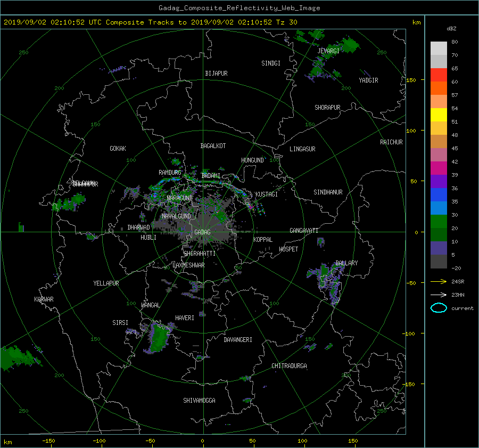Viewport: 479px width, 448px height.
Task: Select the BALLARY label
Action: pyautogui.click(x=346, y=263)
